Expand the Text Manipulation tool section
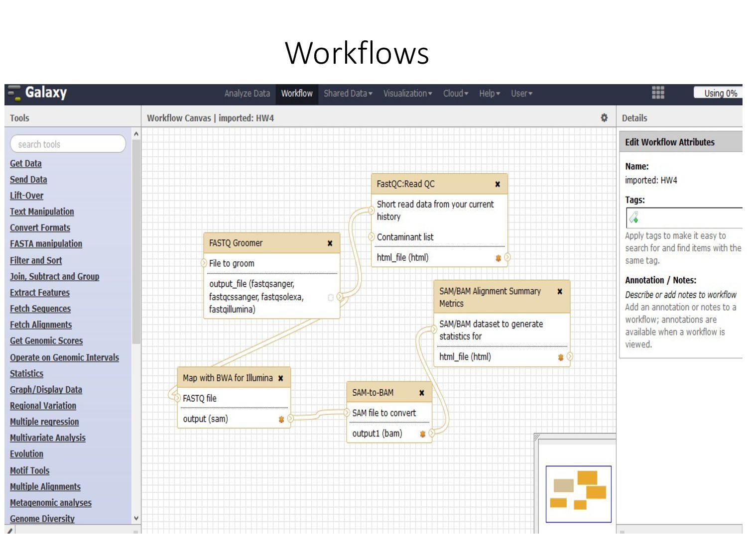The height and width of the screenshot is (560, 747). (42, 212)
